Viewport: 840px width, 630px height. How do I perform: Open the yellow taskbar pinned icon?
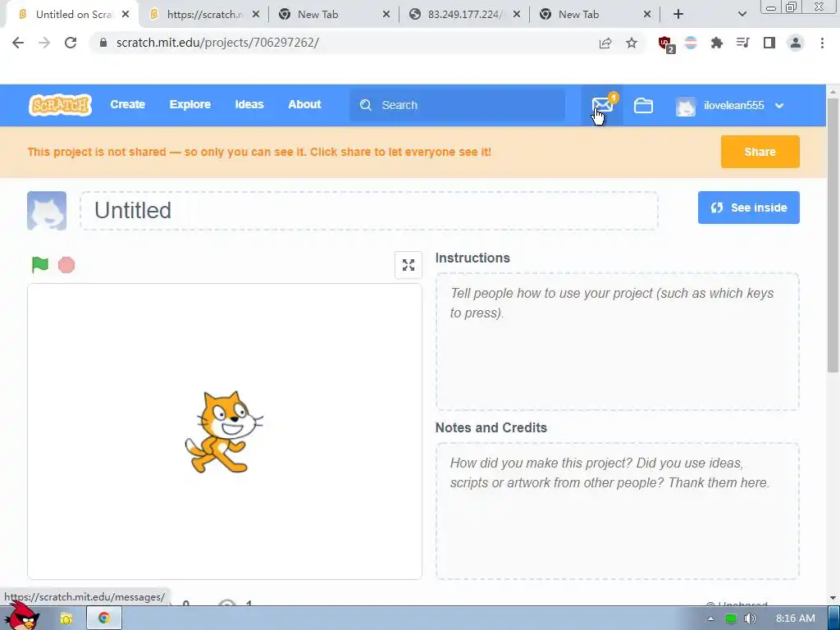[x=66, y=619]
